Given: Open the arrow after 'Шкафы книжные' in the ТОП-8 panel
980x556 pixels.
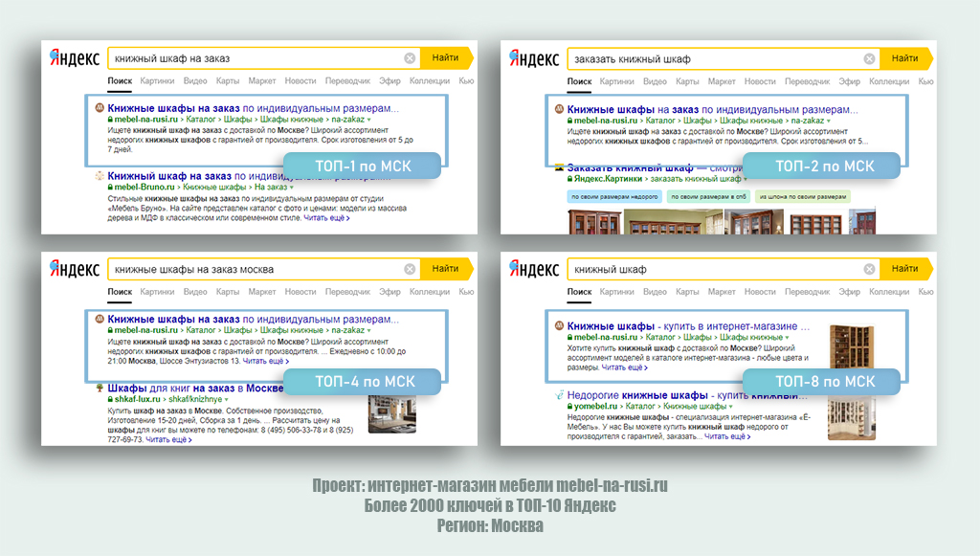Looking at the screenshot, I should [x=788, y=338].
